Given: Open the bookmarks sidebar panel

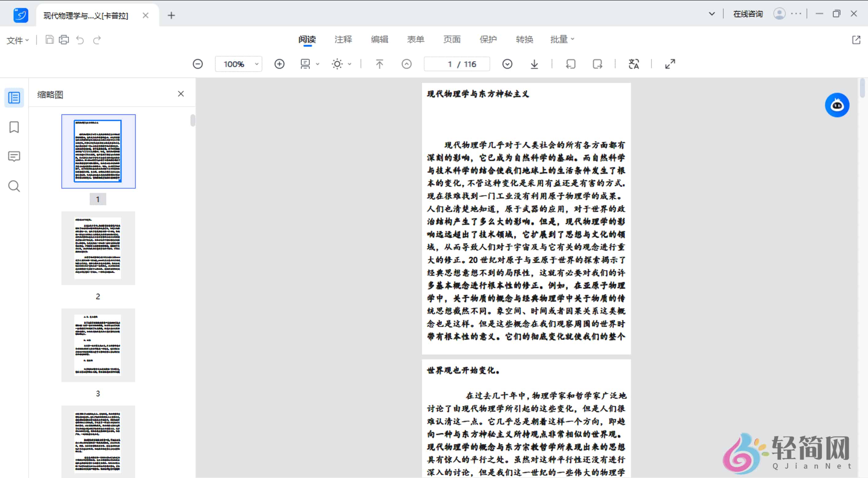Looking at the screenshot, I should [x=14, y=127].
